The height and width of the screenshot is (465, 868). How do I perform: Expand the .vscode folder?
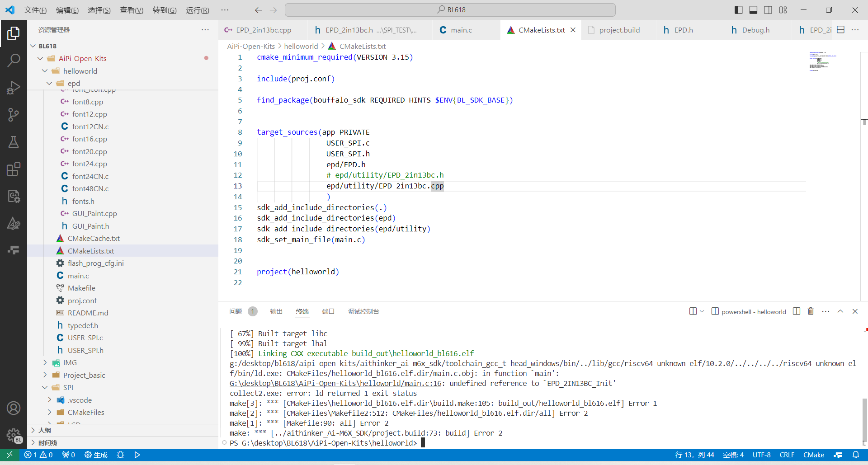tap(49, 400)
